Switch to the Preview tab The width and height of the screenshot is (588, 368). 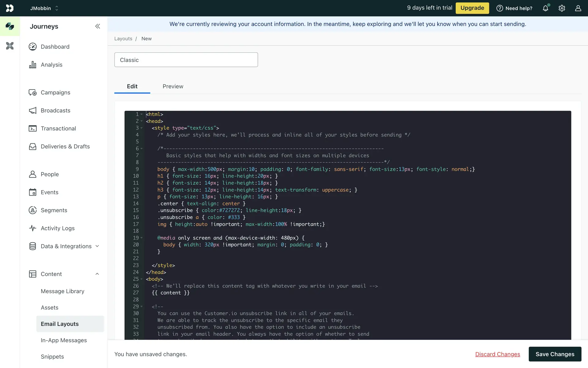pyautogui.click(x=173, y=86)
